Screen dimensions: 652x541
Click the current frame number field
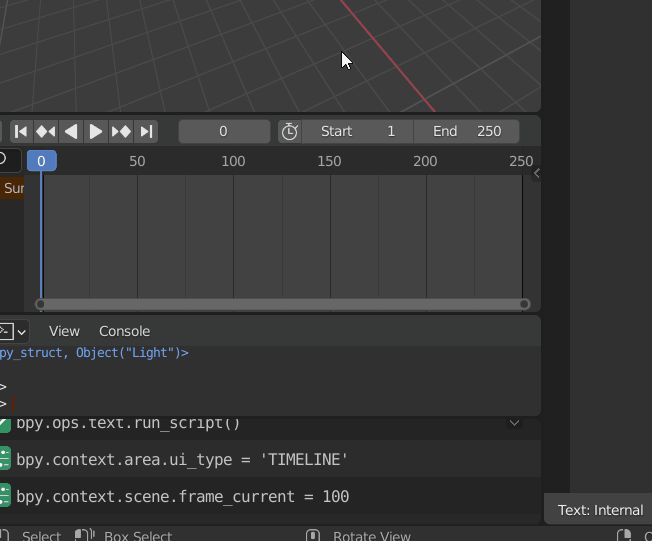[x=225, y=131]
